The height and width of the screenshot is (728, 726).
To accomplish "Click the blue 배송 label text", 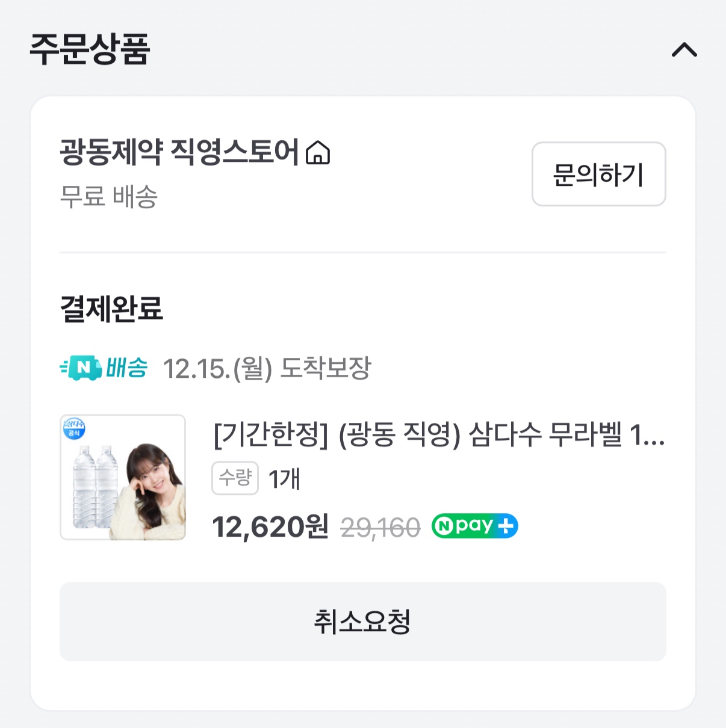I will tap(127, 368).
